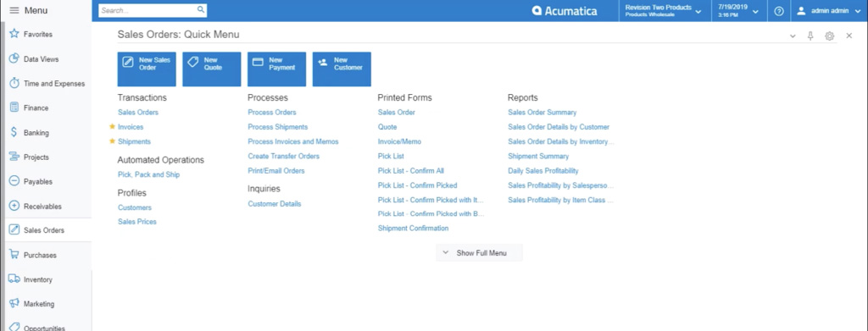Viewport: 868px width, 331px height.
Task: Open admin admin user menu dropdown
Action: (x=829, y=10)
